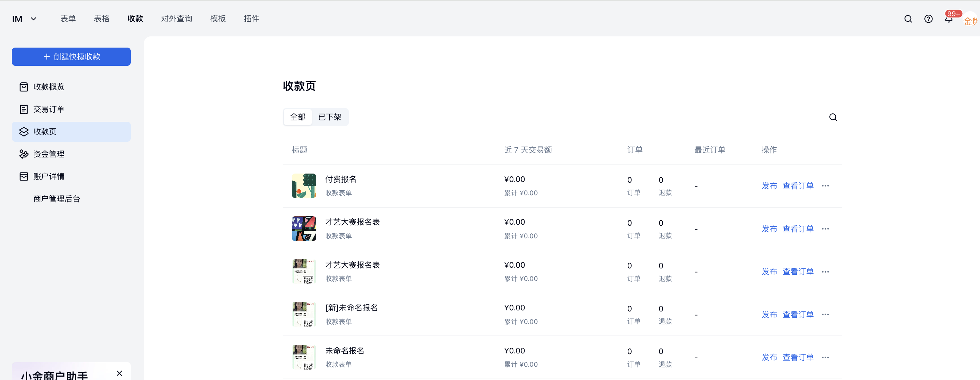Click the 收款概览 sidebar icon
980x380 pixels.
[23, 87]
